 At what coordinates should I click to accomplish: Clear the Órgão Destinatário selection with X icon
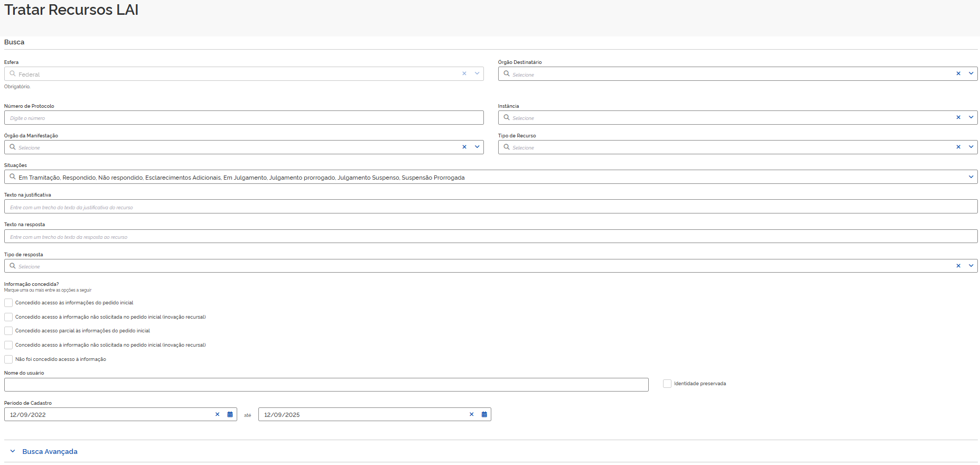pos(958,74)
